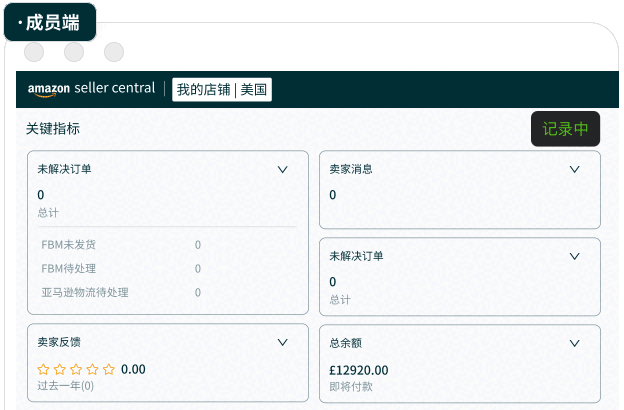Open the 我的店铺 | 美国 store selector
This screenshot has height=410, width=624.
click(222, 90)
